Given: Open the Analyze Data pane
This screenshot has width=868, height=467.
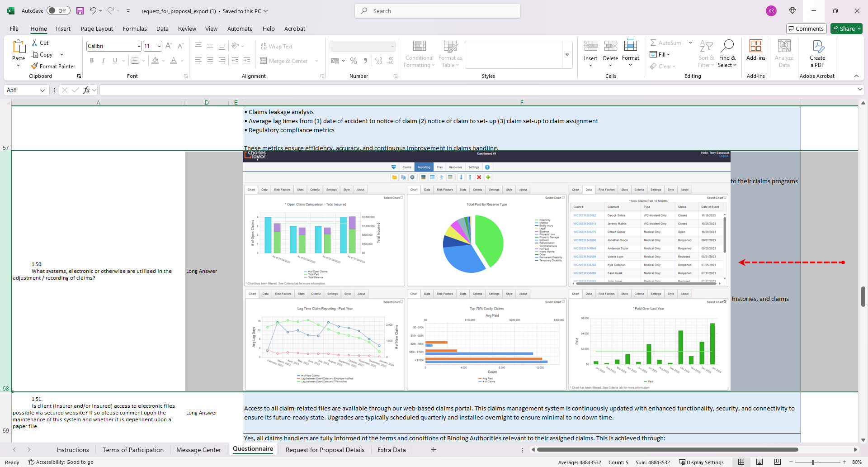Looking at the screenshot, I should [784, 53].
